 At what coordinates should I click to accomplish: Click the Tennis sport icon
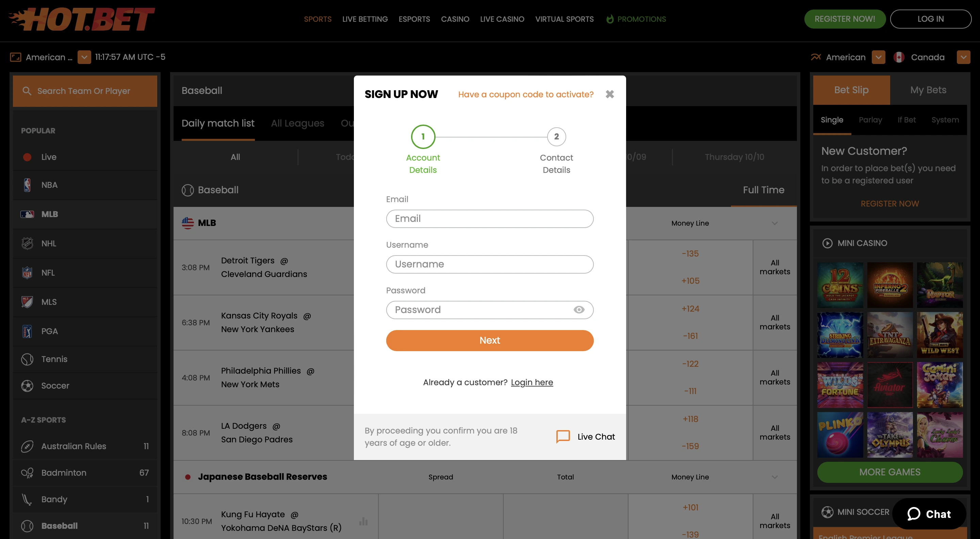(27, 359)
